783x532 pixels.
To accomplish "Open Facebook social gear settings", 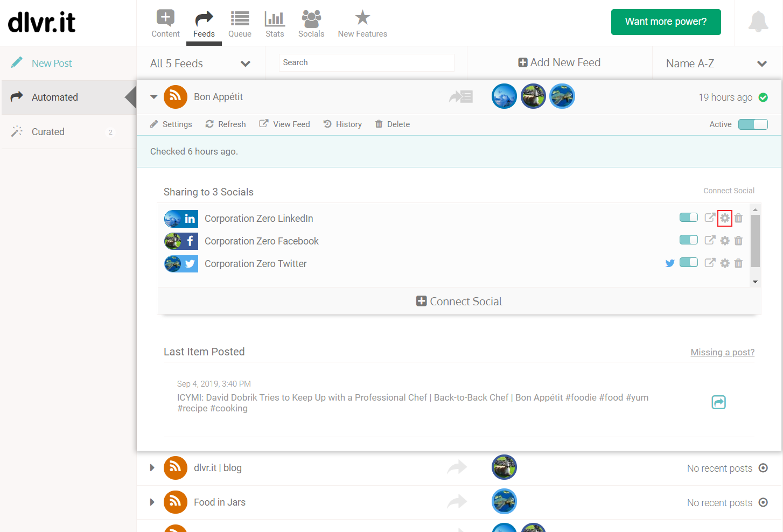I will pos(725,241).
